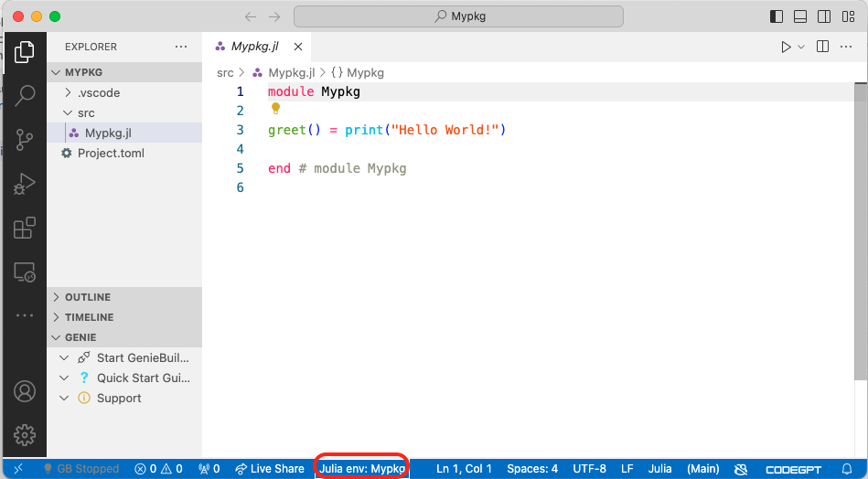The width and height of the screenshot is (868, 479).
Task: Click the remote window status icon
Action: tap(17, 469)
